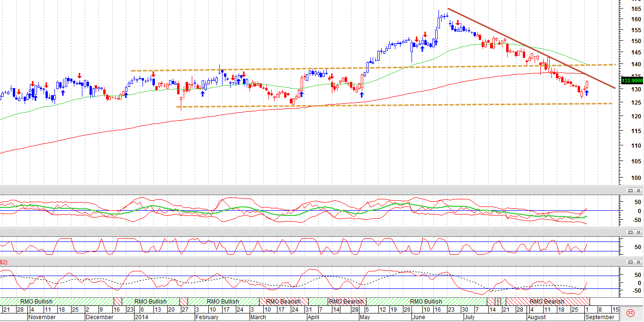Click the RMO Bullish ribbon segment above February
The image size is (644, 322).
pyautogui.click(x=223, y=301)
